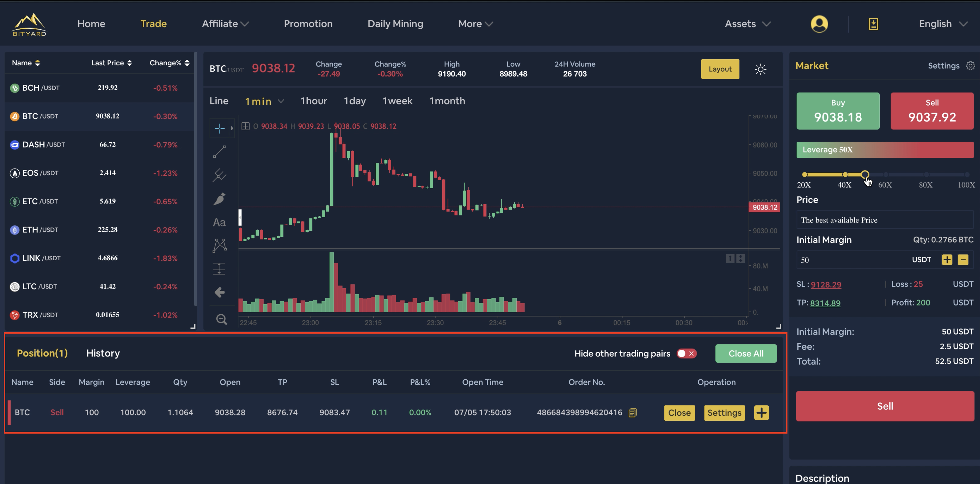Toggle light theme with sun icon

pyautogui.click(x=760, y=69)
